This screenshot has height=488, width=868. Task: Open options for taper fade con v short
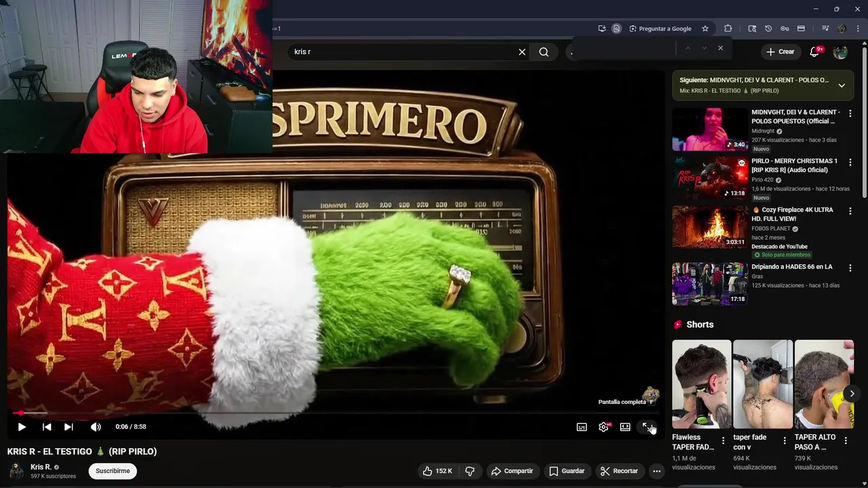point(785,441)
